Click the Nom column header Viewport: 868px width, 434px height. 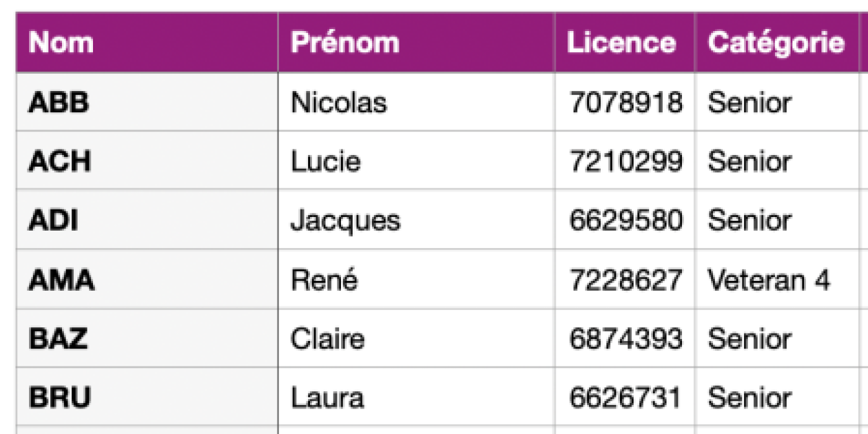[147, 42]
